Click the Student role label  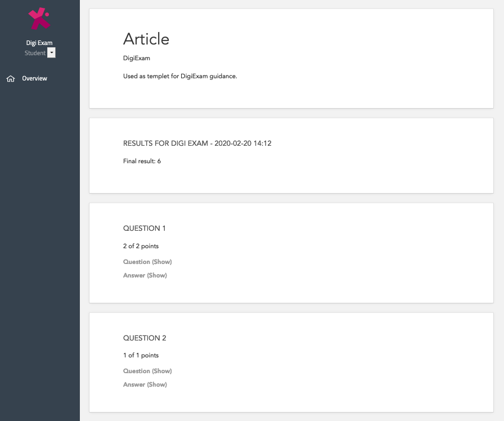[x=35, y=53]
